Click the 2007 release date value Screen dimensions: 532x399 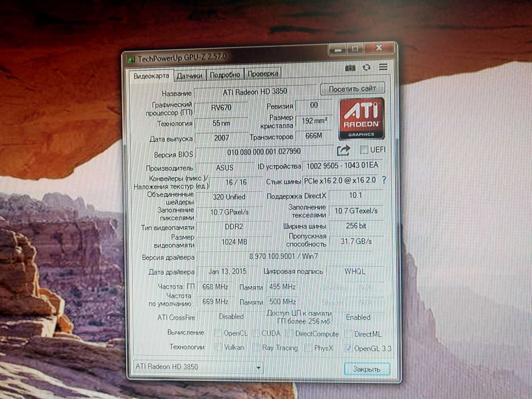tap(222, 138)
